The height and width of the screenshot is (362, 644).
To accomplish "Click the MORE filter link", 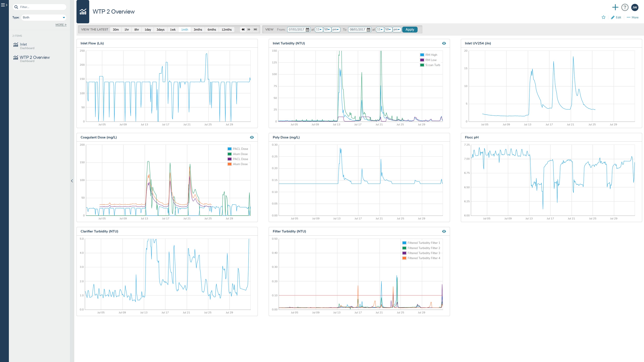I will 61,25.
